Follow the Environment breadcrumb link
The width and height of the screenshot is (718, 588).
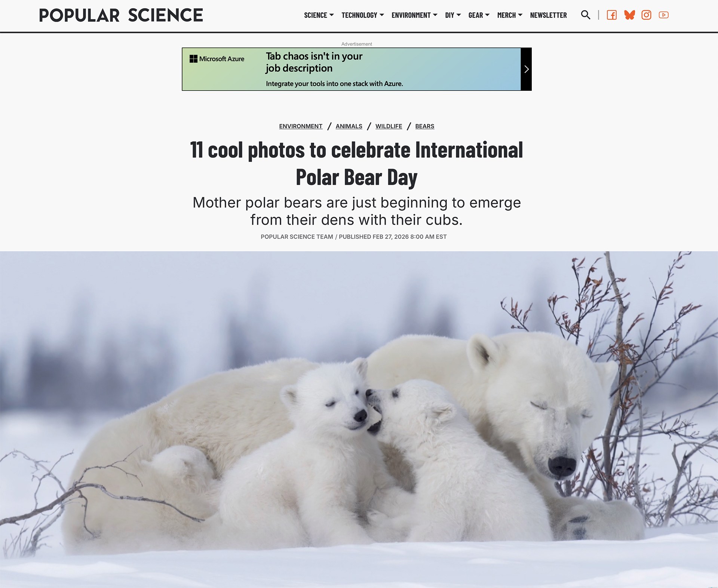click(301, 126)
